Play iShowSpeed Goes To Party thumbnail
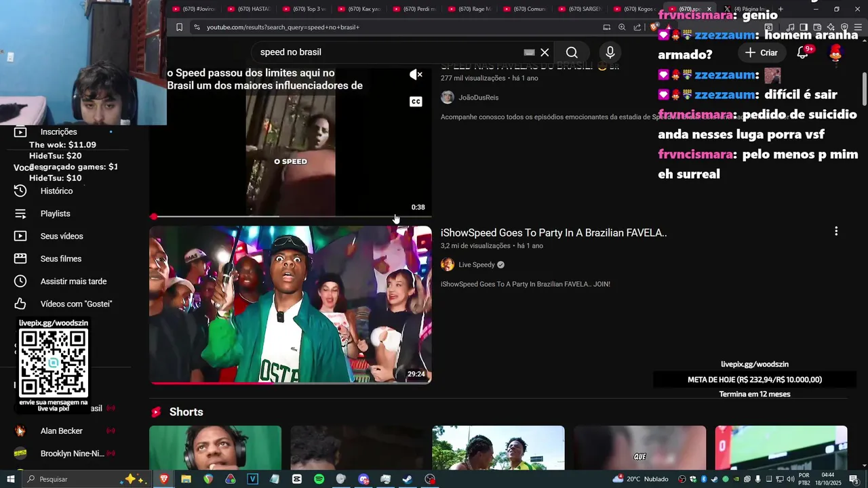This screenshot has height=488, width=868. coord(290,305)
